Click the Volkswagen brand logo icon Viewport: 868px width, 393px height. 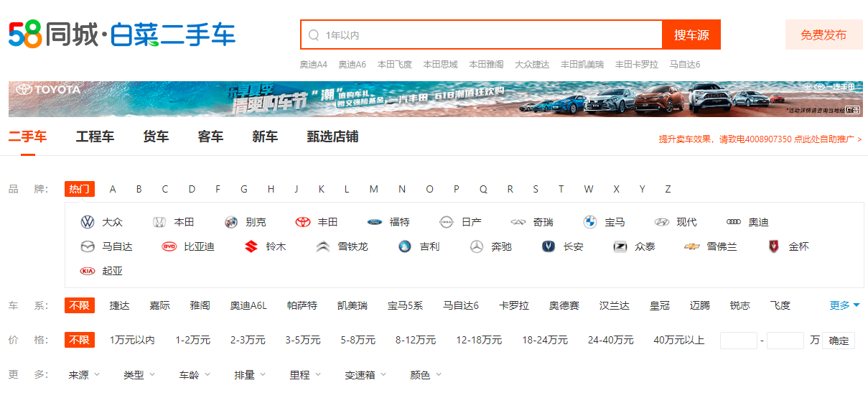point(88,223)
